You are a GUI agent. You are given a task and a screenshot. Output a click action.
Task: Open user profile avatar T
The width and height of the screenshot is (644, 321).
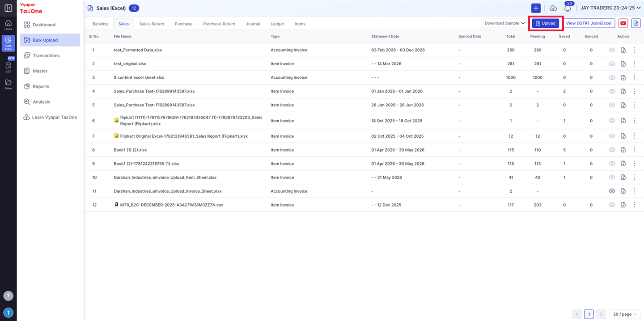click(x=8, y=313)
